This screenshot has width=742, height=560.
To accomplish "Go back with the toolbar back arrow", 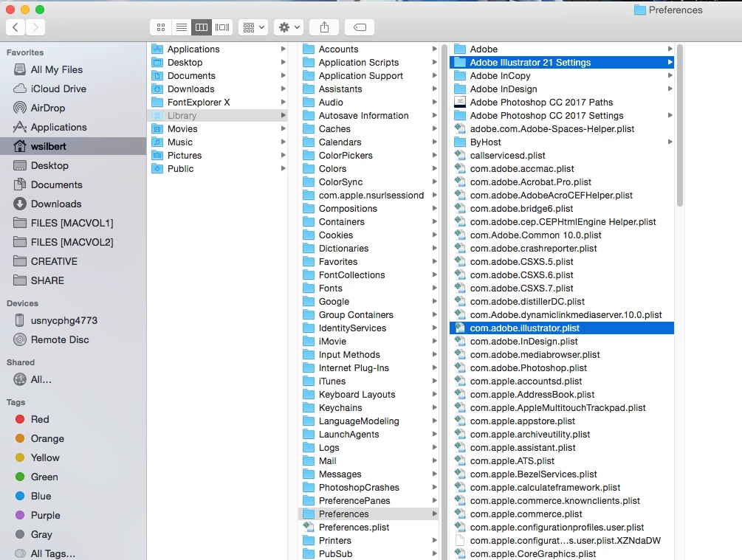I will 16,27.
